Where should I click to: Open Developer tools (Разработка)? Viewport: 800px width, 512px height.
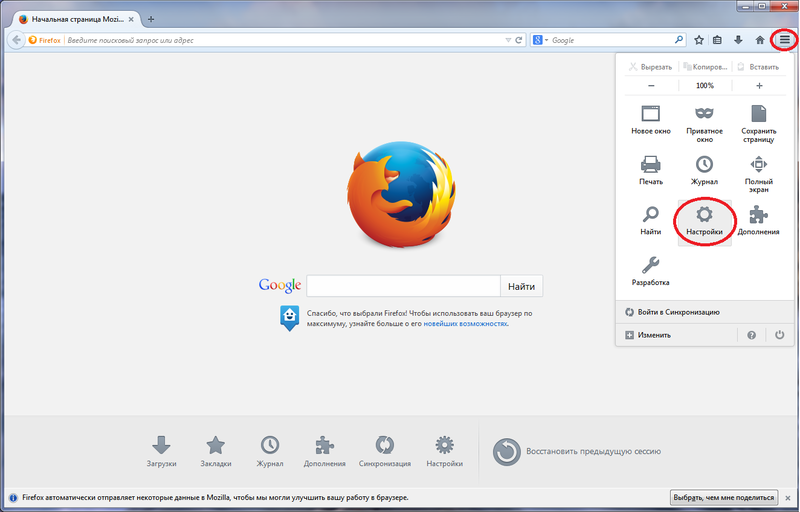[651, 271]
